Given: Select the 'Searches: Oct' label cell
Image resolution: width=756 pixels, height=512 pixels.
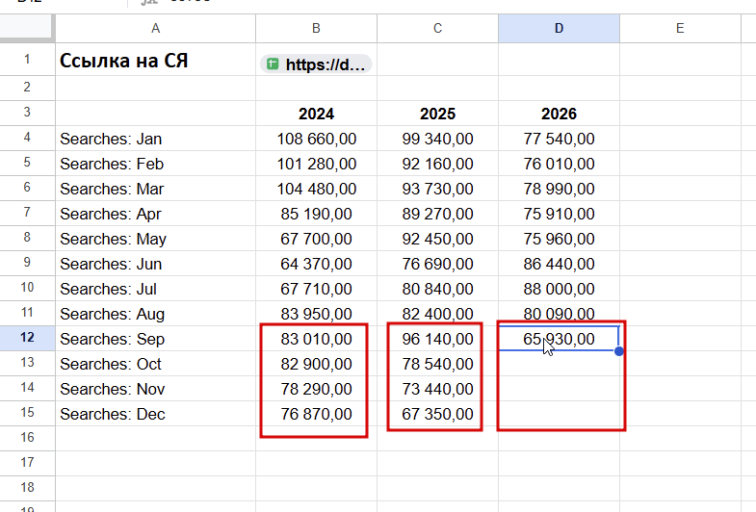Looking at the screenshot, I should coord(155,364).
